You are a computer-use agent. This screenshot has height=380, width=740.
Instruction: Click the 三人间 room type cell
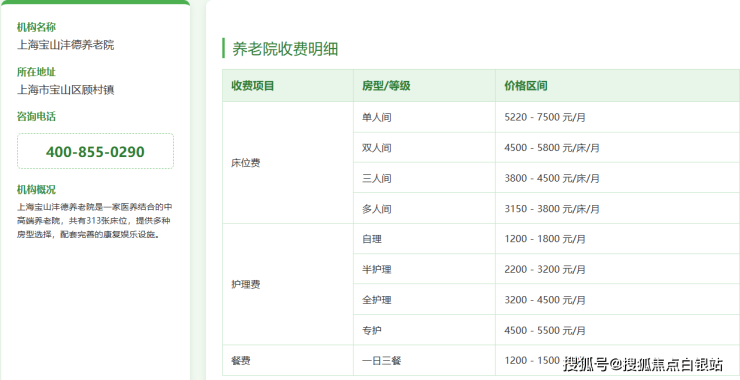(424, 178)
